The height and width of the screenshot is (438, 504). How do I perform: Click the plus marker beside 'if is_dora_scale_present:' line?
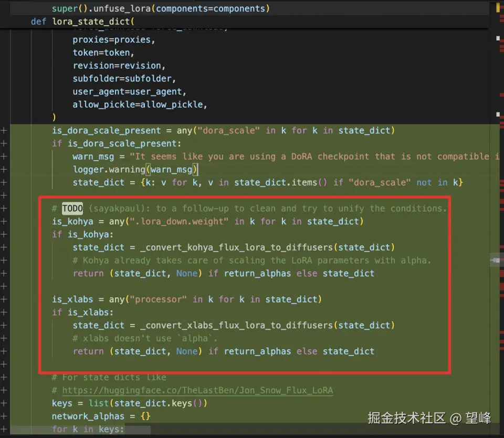coord(4,143)
